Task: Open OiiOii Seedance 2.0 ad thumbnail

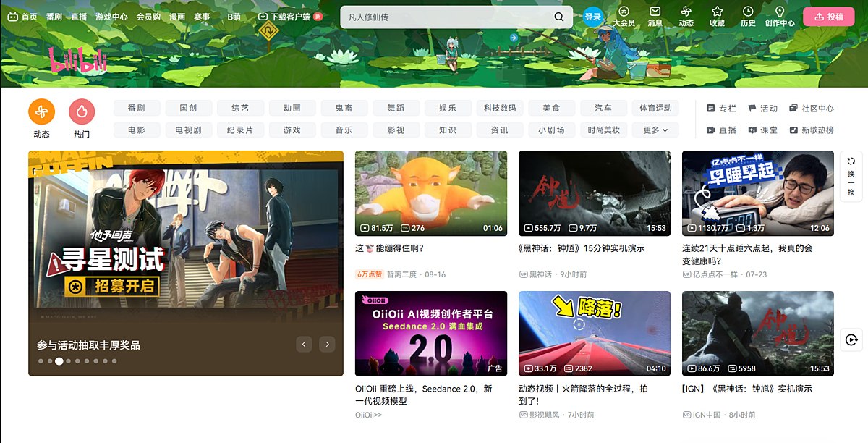Action: coord(431,334)
